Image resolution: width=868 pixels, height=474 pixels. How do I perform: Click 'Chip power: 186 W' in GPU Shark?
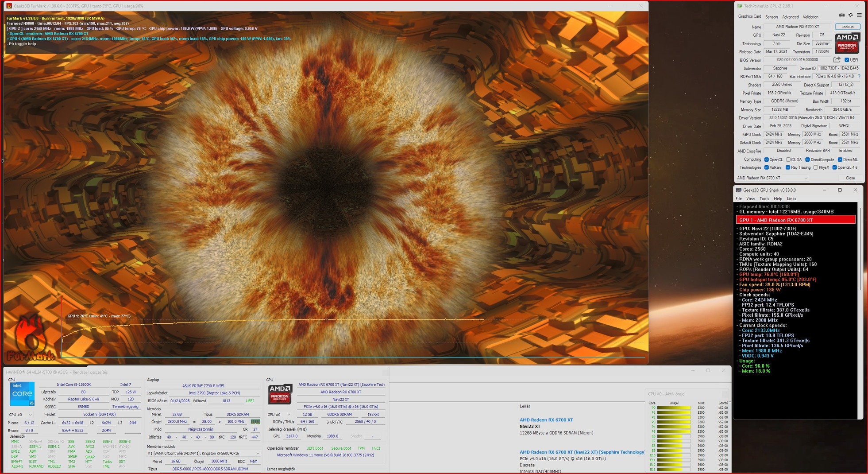pyautogui.click(x=760, y=290)
